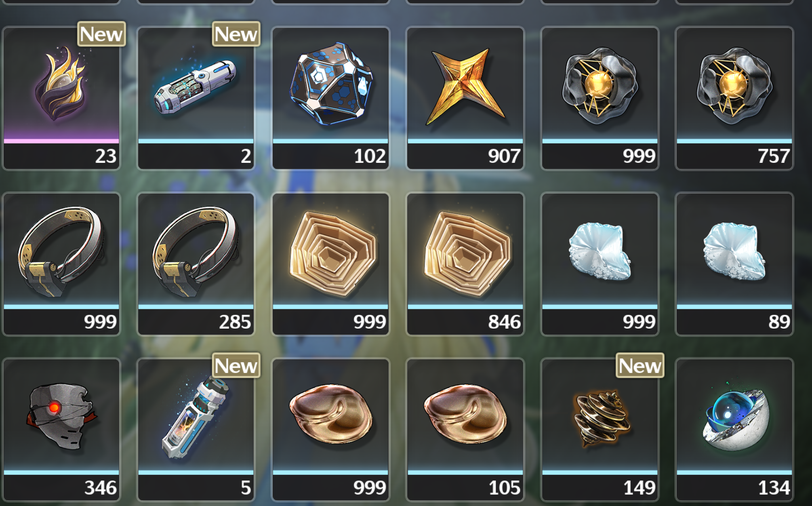The height and width of the screenshot is (506, 812).
Task: Pick the blue polyhedron cube with count 102
Action: tap(330, 98)
